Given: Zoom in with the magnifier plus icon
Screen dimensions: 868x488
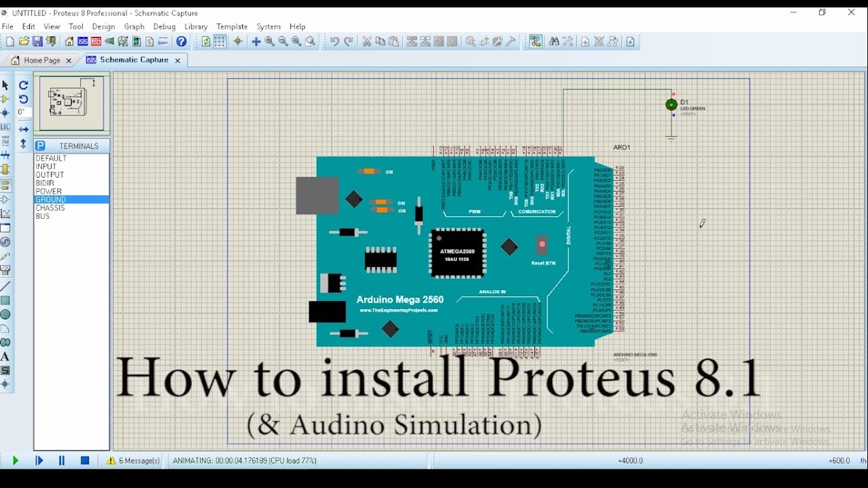Looking at the screenshot, I should (x=269, y=41).
